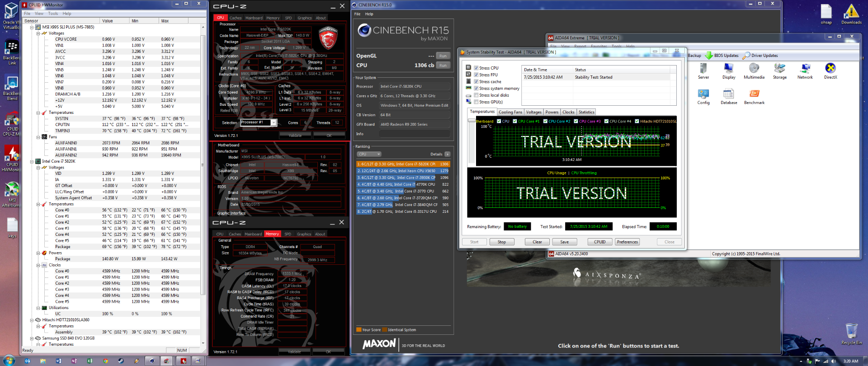This screenshot has width=868, height=366.
Task: Uncheck Stress FPU checkbox
Action: point(476,75)
